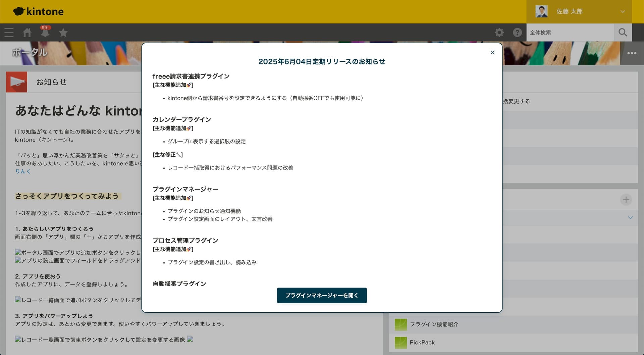Click the 2. アプリを使おう heading

pos(38,276)
